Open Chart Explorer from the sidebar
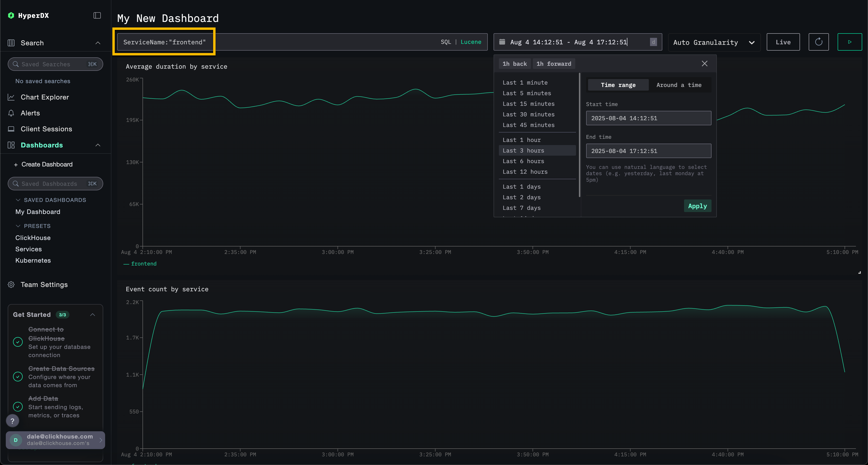The width and height of the screenshot is (868, 465). pos(44,97)
